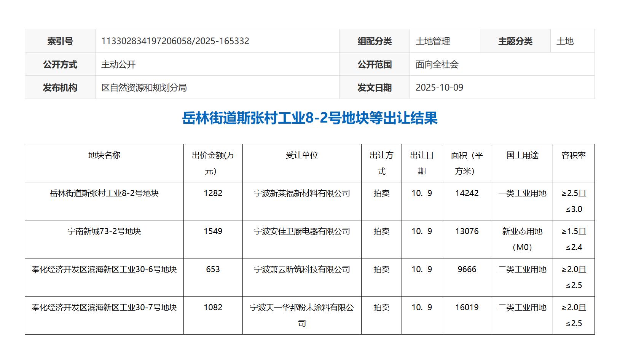Click the publish date 2025-10-09
The height and width of the screenshot is (354, 644).
point(439,88)
